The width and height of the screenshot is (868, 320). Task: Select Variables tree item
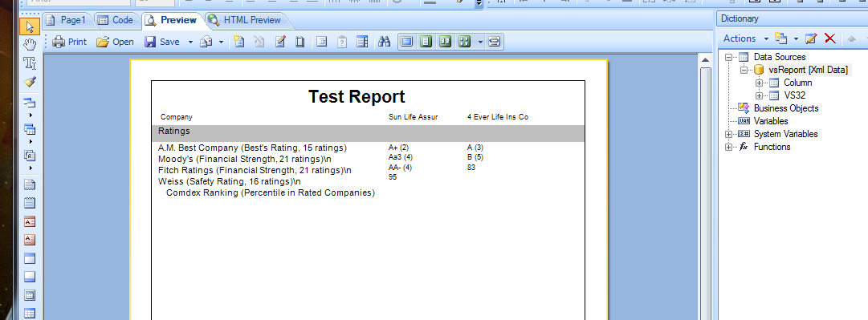(771, 121)
